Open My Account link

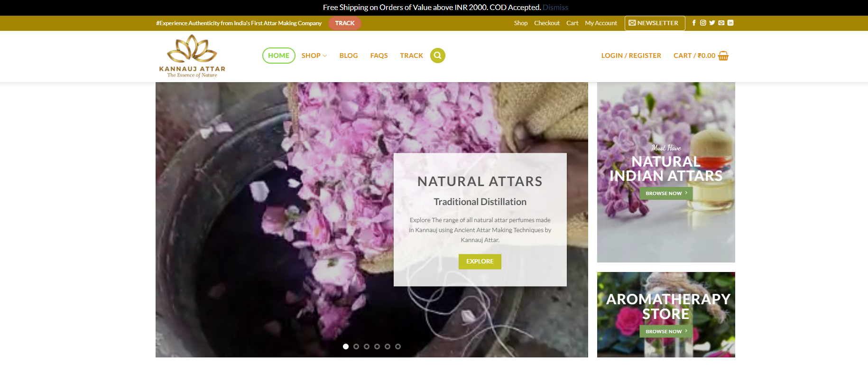(601, 23)
